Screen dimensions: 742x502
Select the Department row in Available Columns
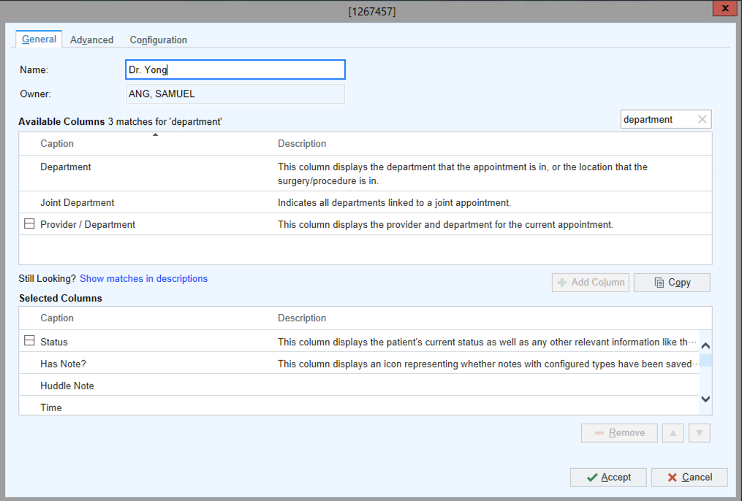(365, 174)
